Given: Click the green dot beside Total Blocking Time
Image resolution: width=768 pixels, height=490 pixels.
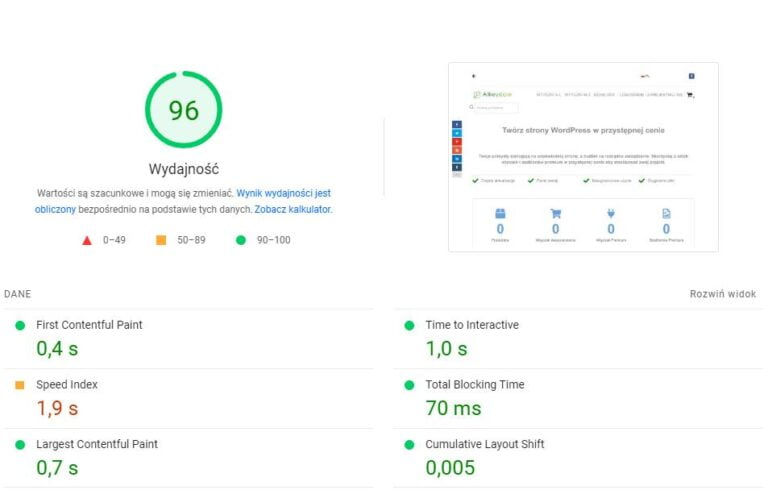Looking at the screenshot, I should pos(409,385).
